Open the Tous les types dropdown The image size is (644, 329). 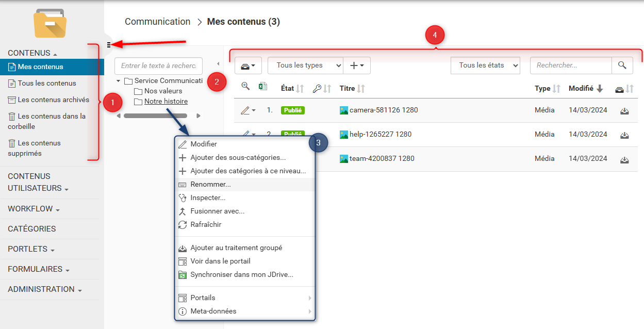305,65
